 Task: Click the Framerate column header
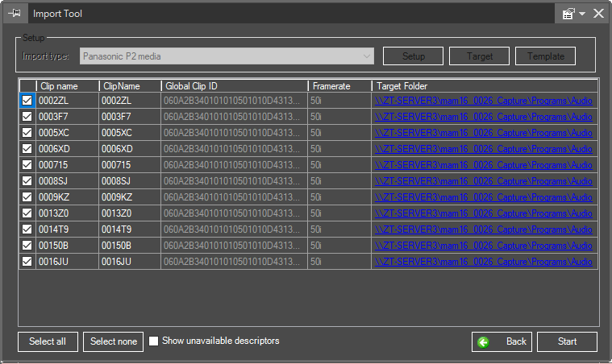point(339,85)
